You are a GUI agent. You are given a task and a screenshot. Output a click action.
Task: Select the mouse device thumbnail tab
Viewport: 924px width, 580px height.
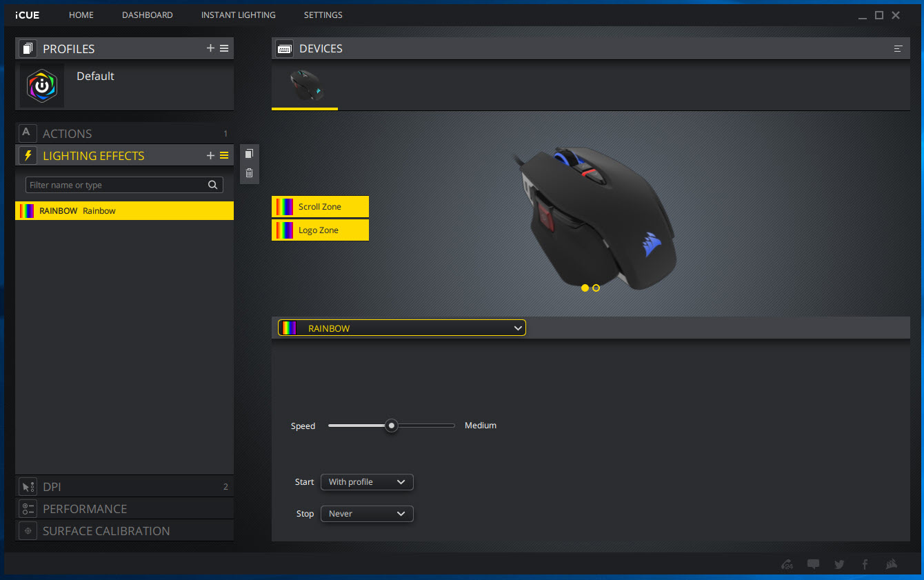[305, 86]
